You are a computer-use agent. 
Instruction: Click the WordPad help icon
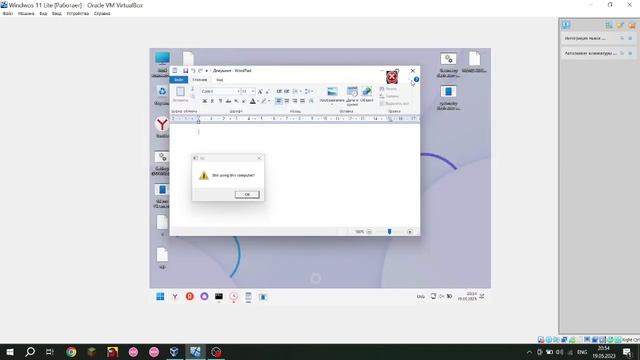coord(416,80)
